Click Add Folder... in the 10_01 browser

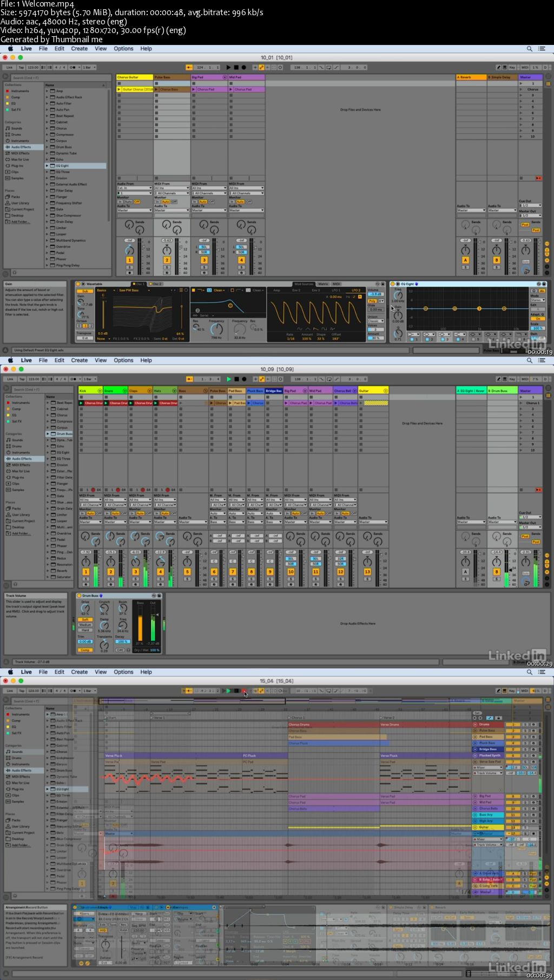[21, 222]
